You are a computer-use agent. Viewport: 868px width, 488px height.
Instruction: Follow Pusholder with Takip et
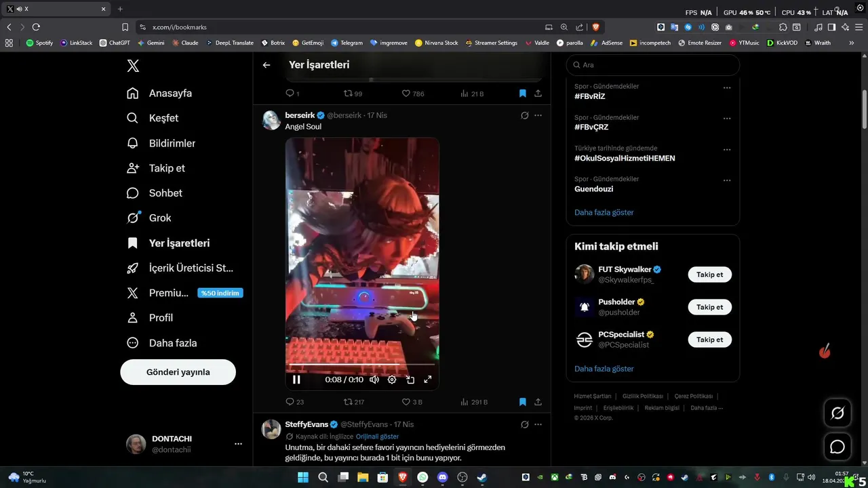[709, 307]
